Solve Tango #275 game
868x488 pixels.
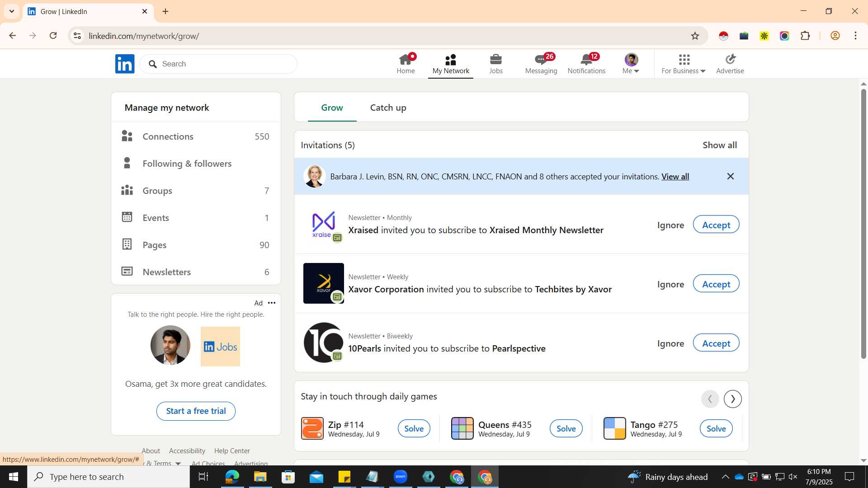pyautogui.click(x=716, y=428)
